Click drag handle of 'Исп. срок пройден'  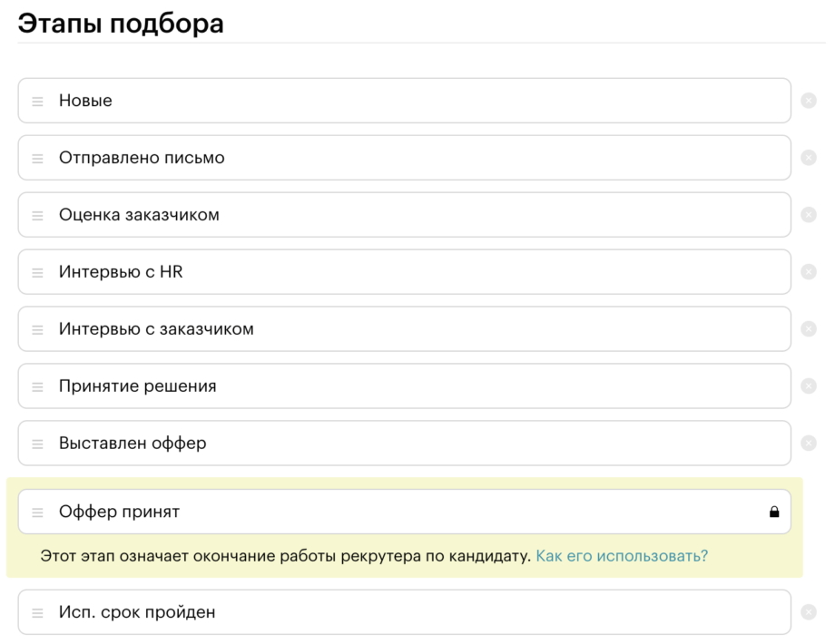38,613
